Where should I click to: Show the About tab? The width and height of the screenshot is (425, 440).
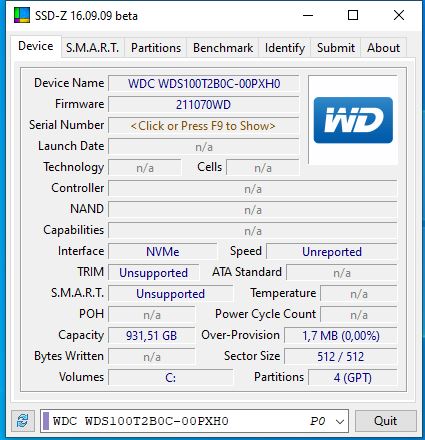pyautogui.click(x=383, y=48)
